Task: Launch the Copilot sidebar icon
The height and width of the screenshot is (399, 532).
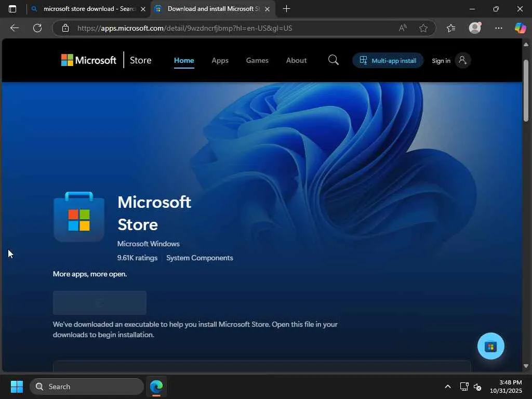Action: (520, 28)
